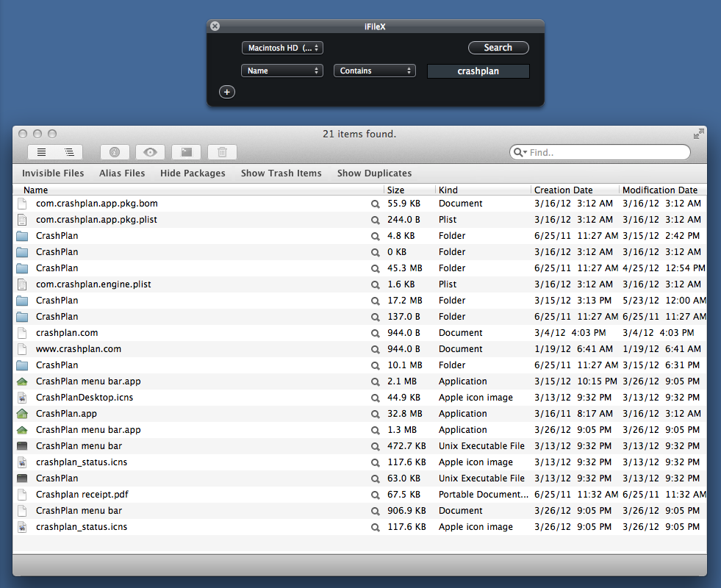This screenshot has width=721, height=588.
Task: Select the com.crashplan.engine.plist file name
Action: [93, 284]
